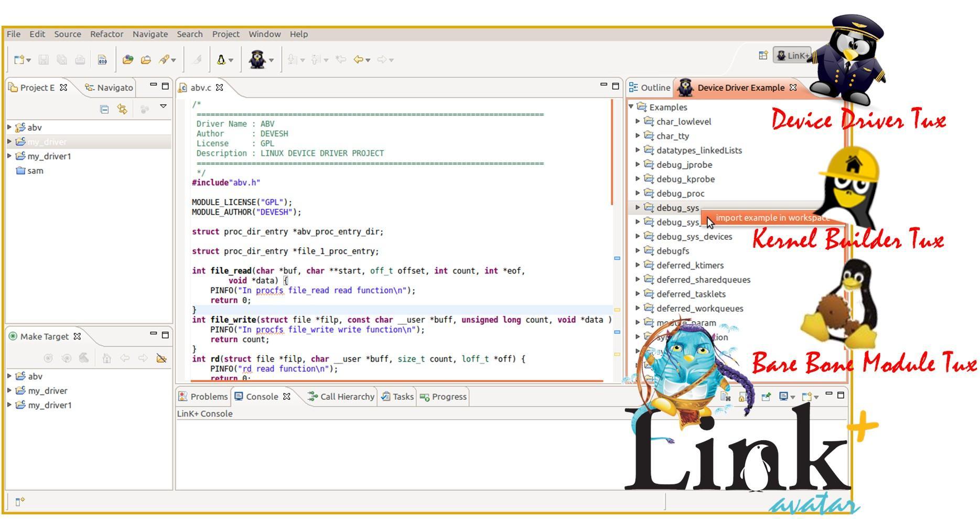Click the Open Console icon in Console toolbar
Screen dimensions: 980x519
(x=807, y=397)
